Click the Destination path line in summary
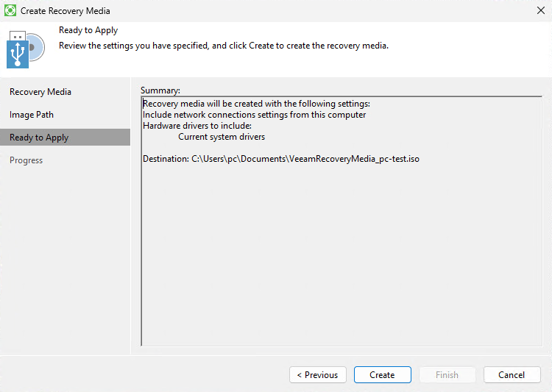This screenshot has height=392, width=552. tap(281, 159)
